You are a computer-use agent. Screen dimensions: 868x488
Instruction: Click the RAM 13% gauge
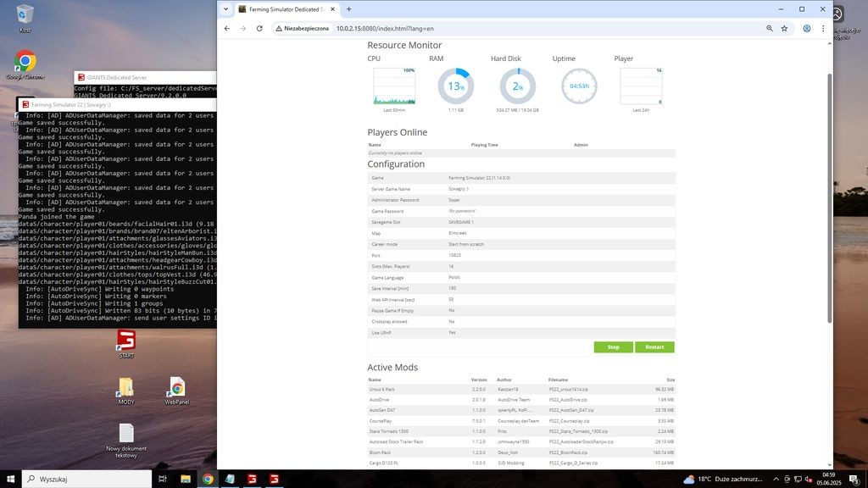pos(455,86)
